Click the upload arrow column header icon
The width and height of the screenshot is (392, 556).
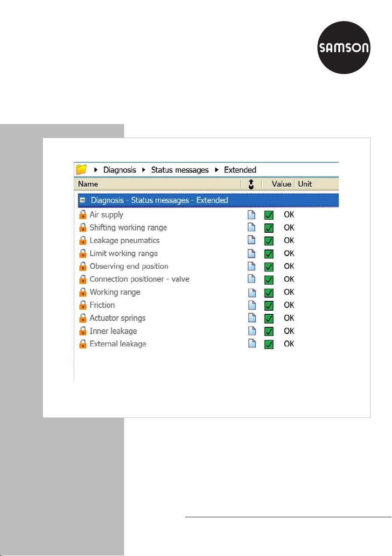click(251, 184)
